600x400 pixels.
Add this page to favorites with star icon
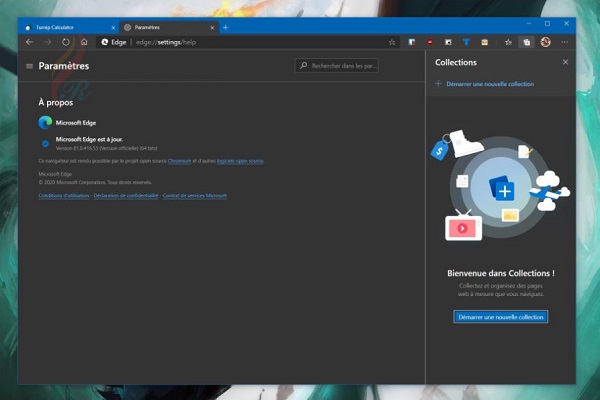coord(393,42)
